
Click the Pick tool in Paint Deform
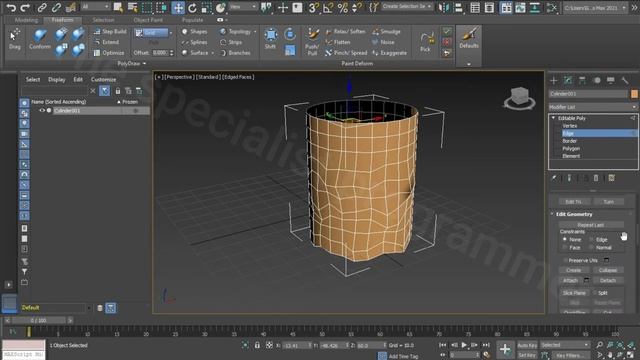point(426,42)
